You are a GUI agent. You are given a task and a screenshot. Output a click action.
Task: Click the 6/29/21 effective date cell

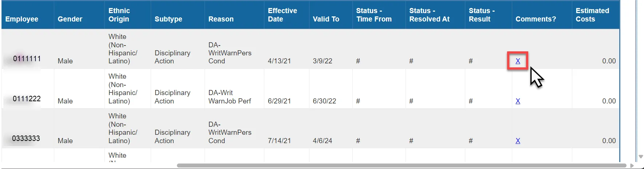click(279, 101)
